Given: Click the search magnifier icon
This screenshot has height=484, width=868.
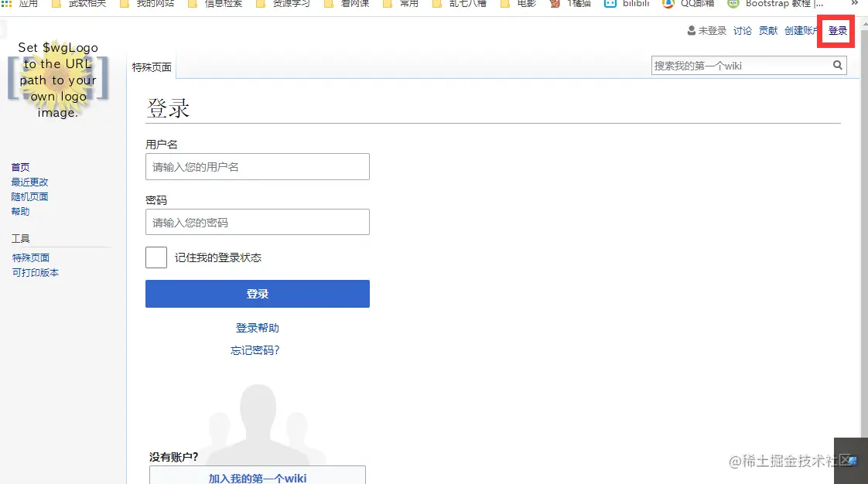Looking at the screenshot, I should [838, 65].
